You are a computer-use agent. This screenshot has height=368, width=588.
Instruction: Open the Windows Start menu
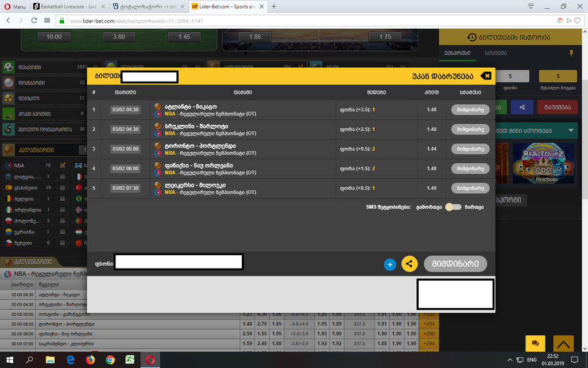(x=9, y=360)
